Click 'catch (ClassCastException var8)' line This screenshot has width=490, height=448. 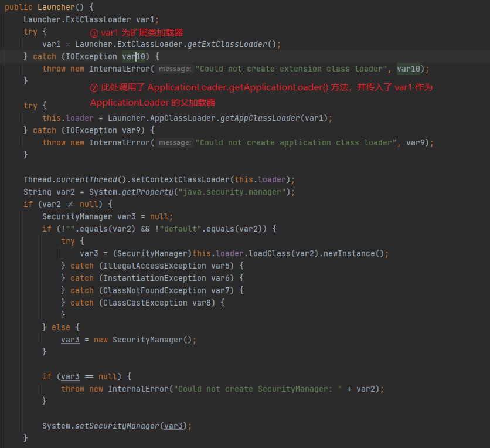143,303
